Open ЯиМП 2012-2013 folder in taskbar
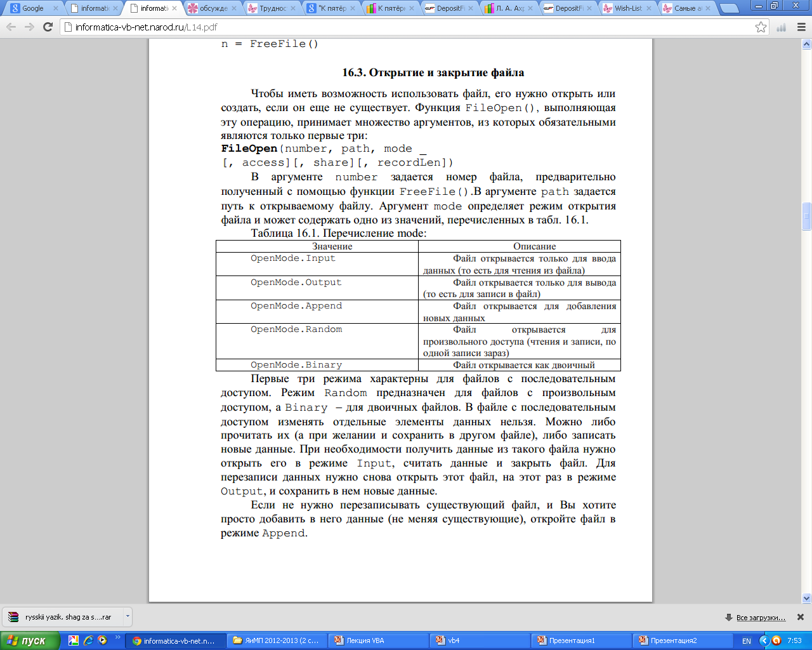The width and height of the screenshot is (812, 650). (277, 640)
